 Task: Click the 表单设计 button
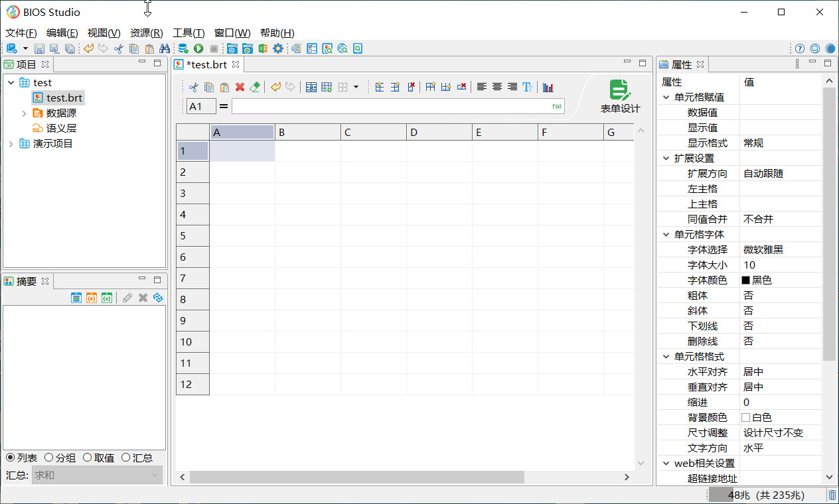click(x=620, y=97)
